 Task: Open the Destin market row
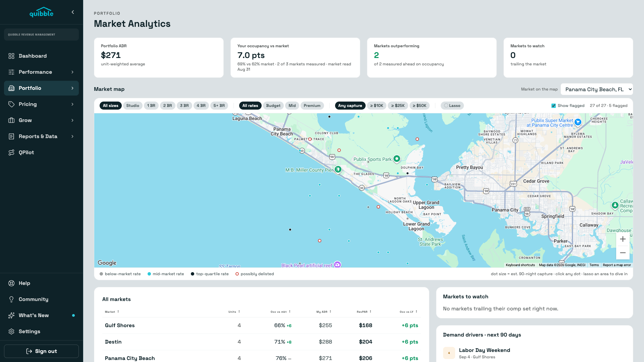pyautogui.click(x=262, y=342)
